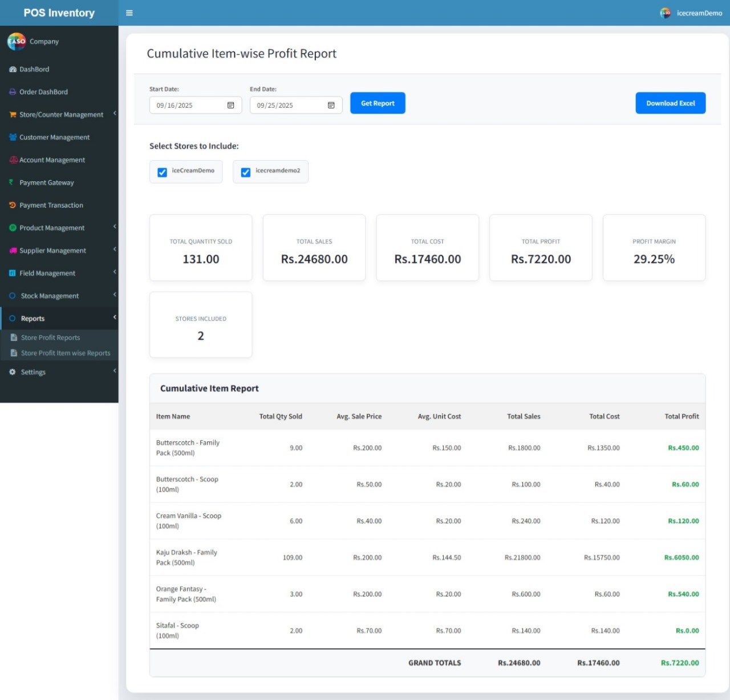Open the icecreamDemo account avatar
The image size is (730, 700).
(664, 13)
